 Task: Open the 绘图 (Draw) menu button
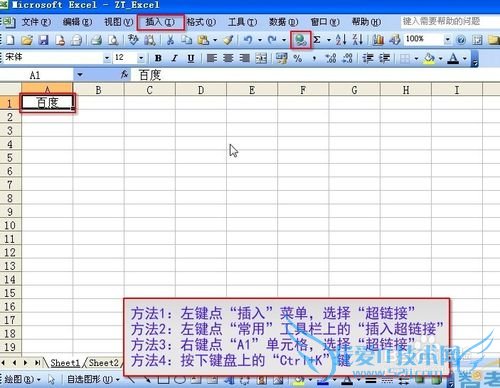coord(22,379)
